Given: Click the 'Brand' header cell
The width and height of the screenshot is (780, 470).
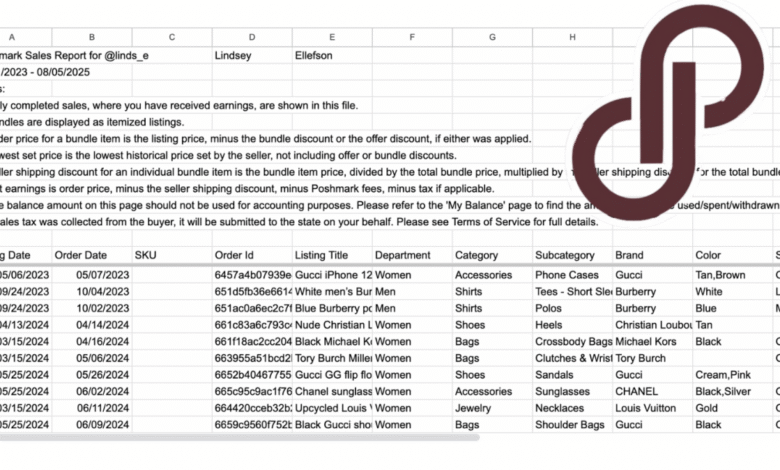Looking at the screenshot, I should pyautogui.click(x=653, y=255).
